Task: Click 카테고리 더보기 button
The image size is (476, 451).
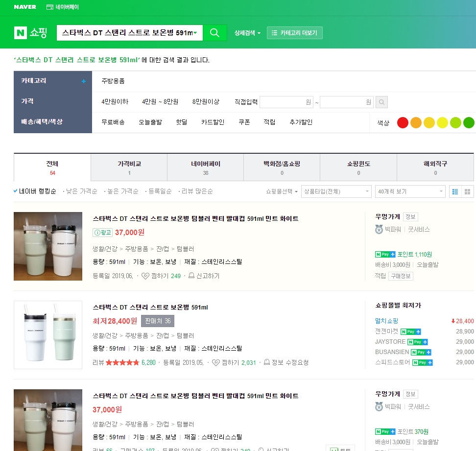Action: (294, 33)
